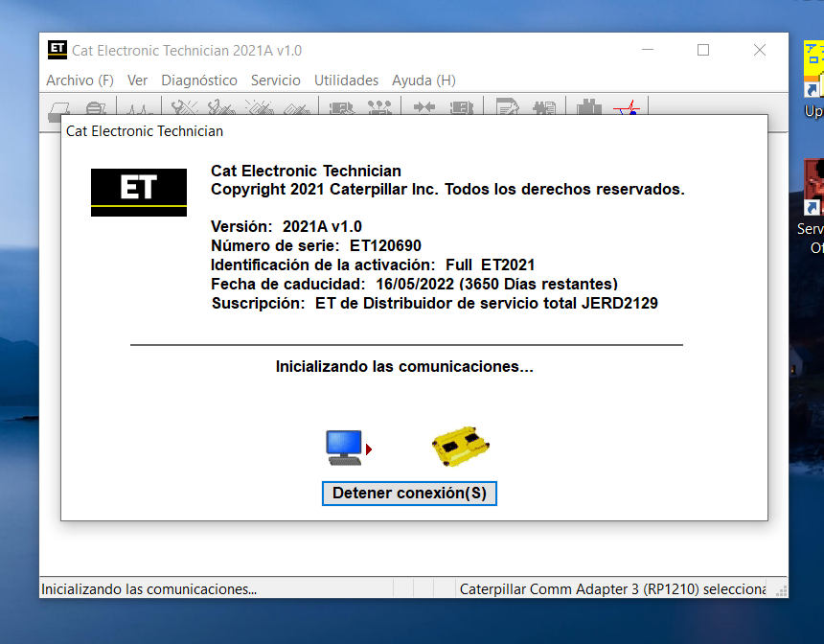Click the red graph toolbar icon
The height and width of the screenshot is (644, 824).
[627, 106]
